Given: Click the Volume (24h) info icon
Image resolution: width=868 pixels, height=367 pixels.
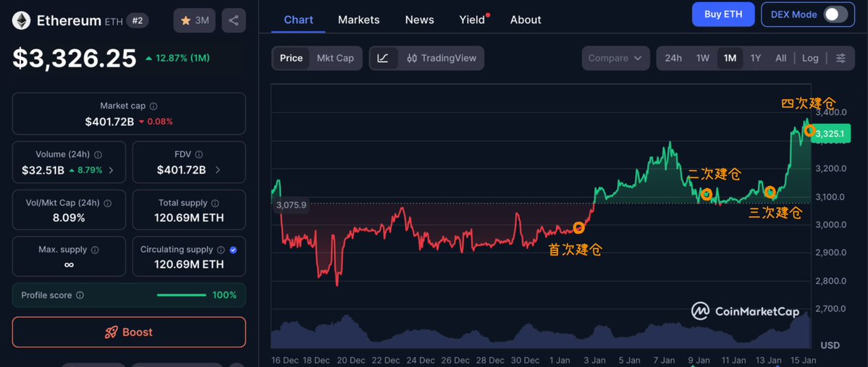Looking at the screenshot, I should (x=98, y=154).
